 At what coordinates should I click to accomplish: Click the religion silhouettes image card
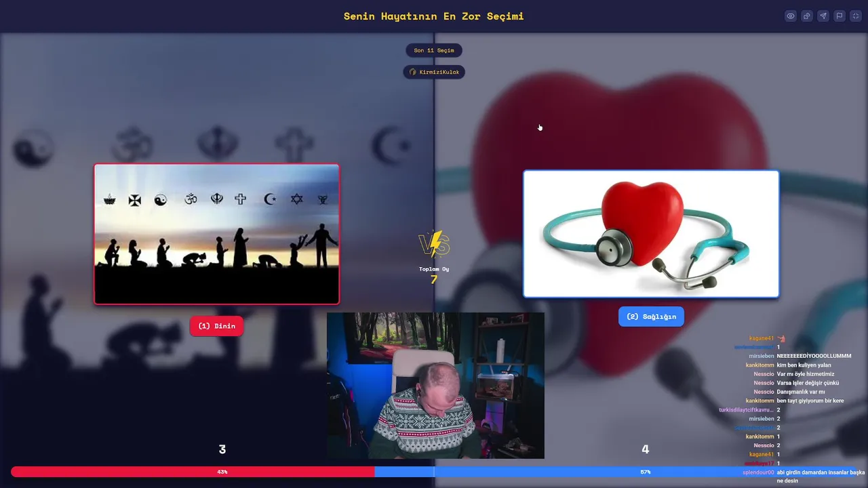click(x=217, y=234)
